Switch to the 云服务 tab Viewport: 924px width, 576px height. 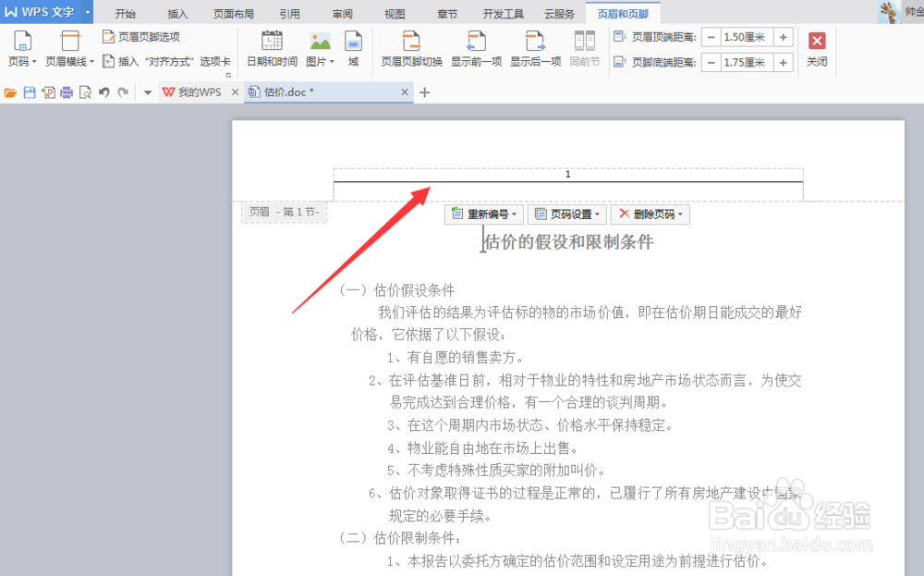point(559,14)
